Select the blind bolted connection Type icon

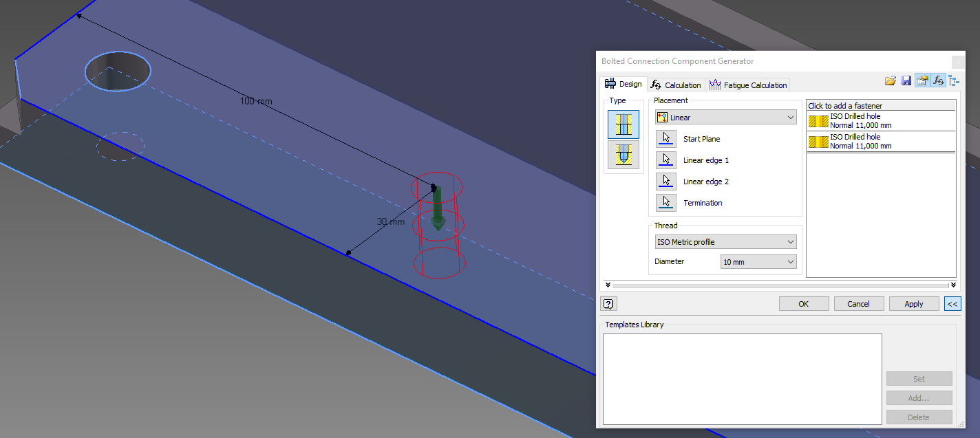click(623, 154)
